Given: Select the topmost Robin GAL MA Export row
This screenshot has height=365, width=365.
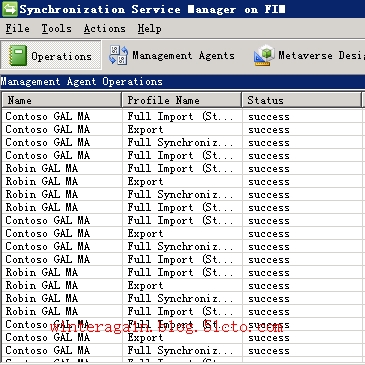Looking at the screenshot, I should tap(182, 181).
